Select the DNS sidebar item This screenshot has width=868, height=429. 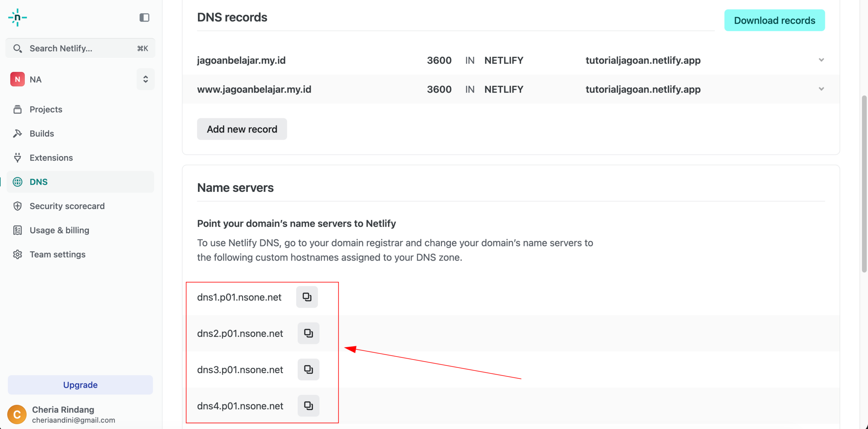pyautogui.click(x=80, y=182)
